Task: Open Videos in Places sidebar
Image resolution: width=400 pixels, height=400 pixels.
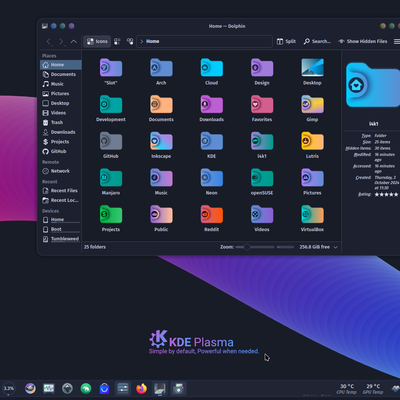Action: [x=61, y=113]
